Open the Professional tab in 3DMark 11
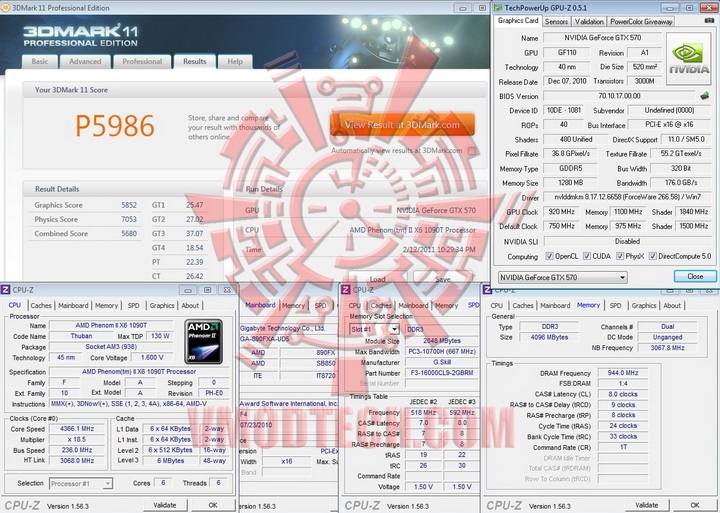 click(142, 62)
